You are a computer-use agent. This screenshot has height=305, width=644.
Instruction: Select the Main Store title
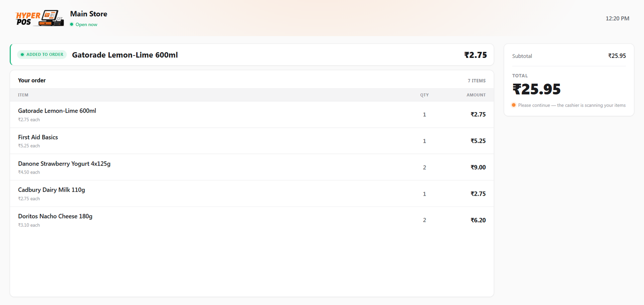pyautogui.click(x=89, y=14)
